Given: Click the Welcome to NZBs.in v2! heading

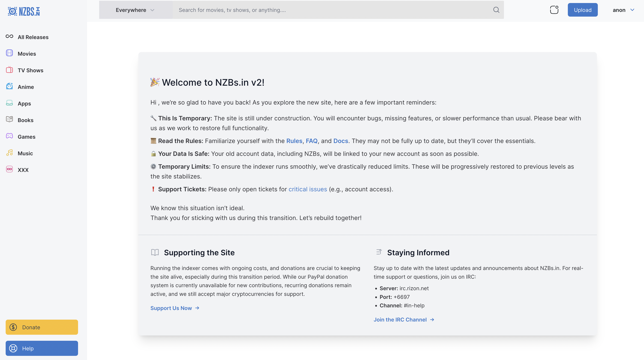Looking at the screenshot, I should point(213,82).
